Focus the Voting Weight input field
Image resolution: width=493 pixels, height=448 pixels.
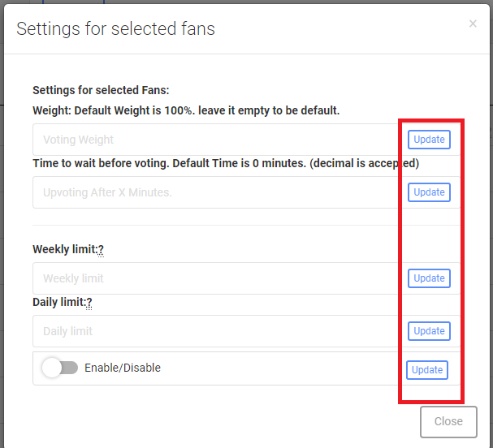click(x=215, y=140)
